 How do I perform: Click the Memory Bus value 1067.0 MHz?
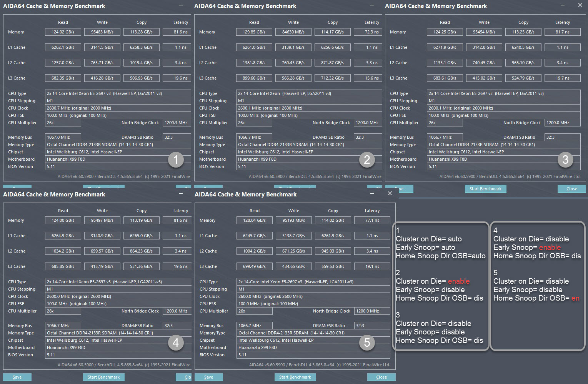(x=63, y=137)
